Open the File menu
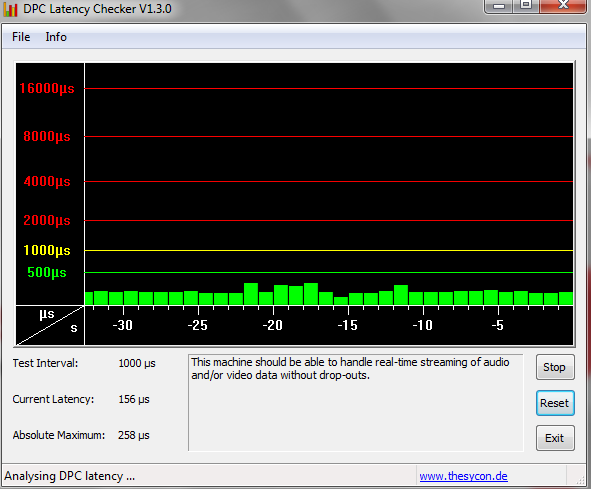Viewport: 591px width, 489px height. 21,37
